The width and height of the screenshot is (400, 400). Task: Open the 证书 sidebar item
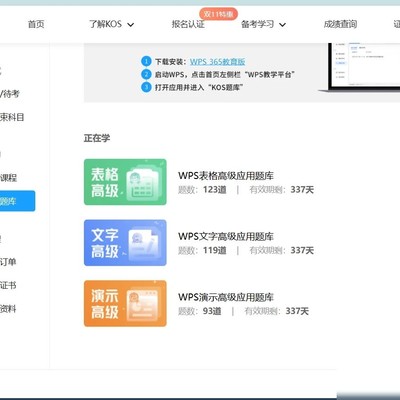(8, 285)
